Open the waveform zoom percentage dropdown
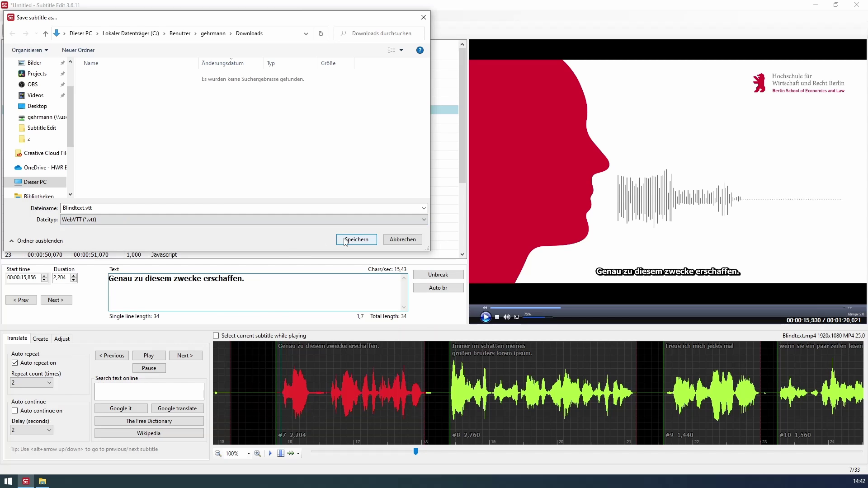868x488 pixels. (249, 453)
